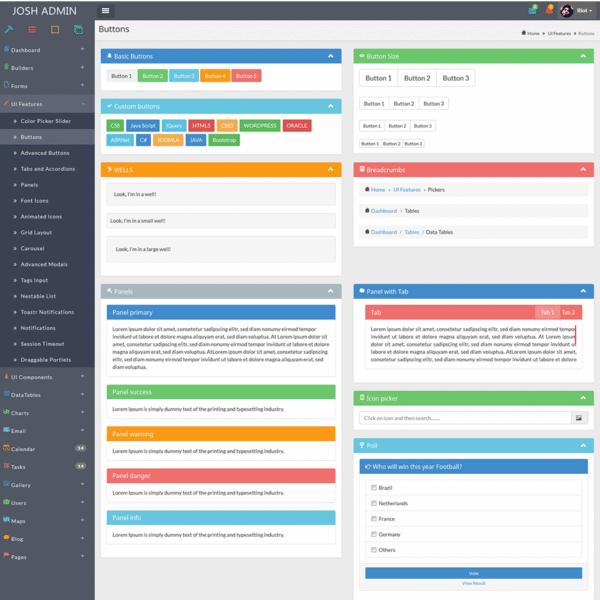600x600 pixels.
Task: Click the WORDPRESS custom button
Action: point(260,126)
